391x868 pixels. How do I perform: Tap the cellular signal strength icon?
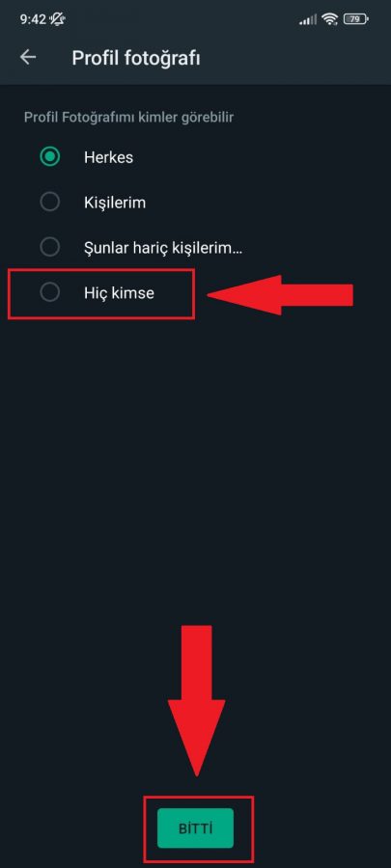[308, 20]
